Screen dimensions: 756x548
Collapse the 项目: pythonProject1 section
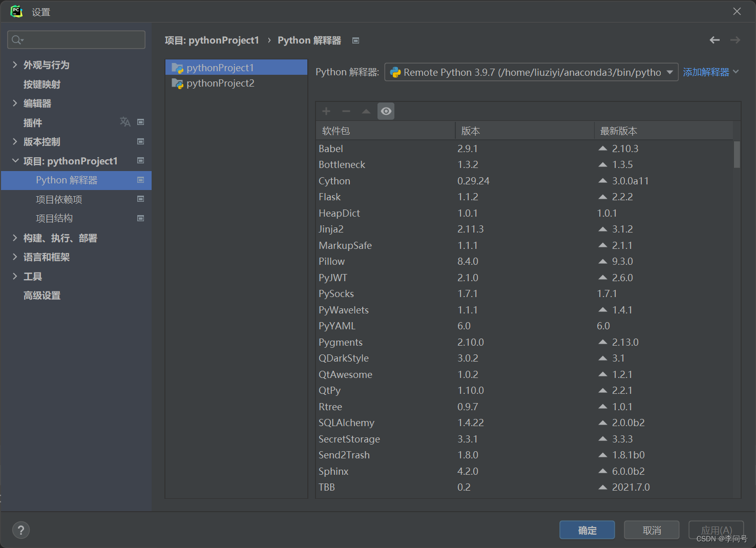click(15, 161)
